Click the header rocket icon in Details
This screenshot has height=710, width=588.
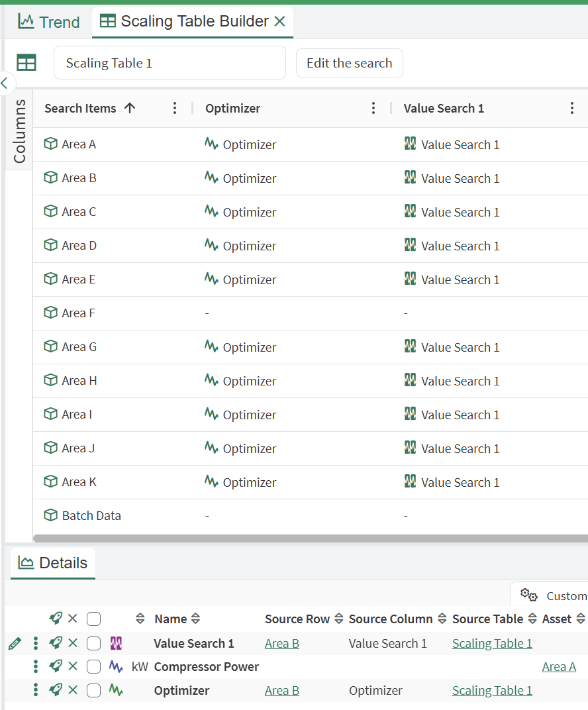point(56,619)
